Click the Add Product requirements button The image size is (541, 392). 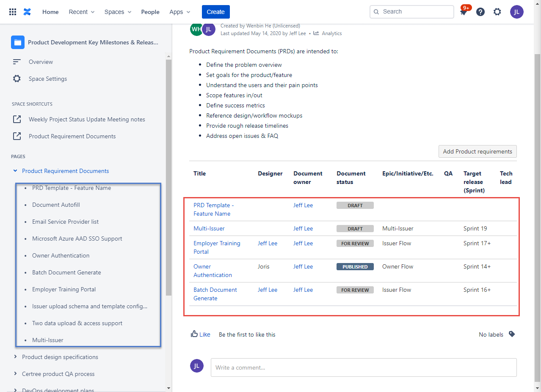tap(478, 151)
